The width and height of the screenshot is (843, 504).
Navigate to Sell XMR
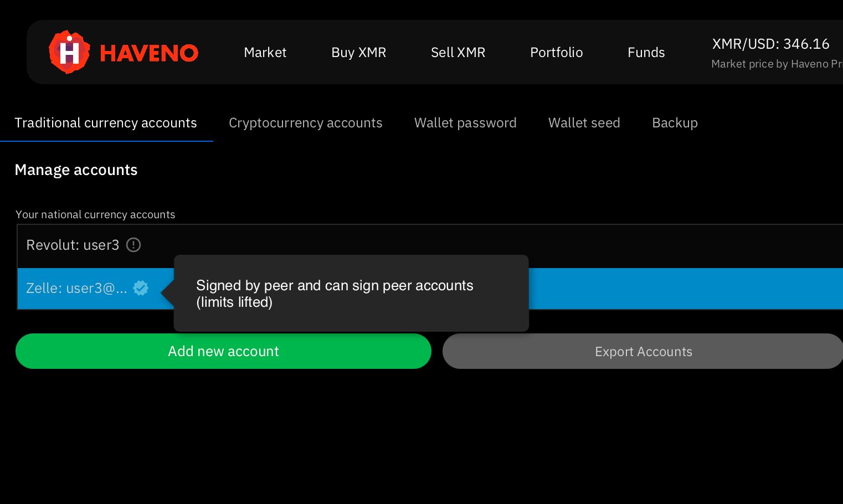(x=458, y=52)
